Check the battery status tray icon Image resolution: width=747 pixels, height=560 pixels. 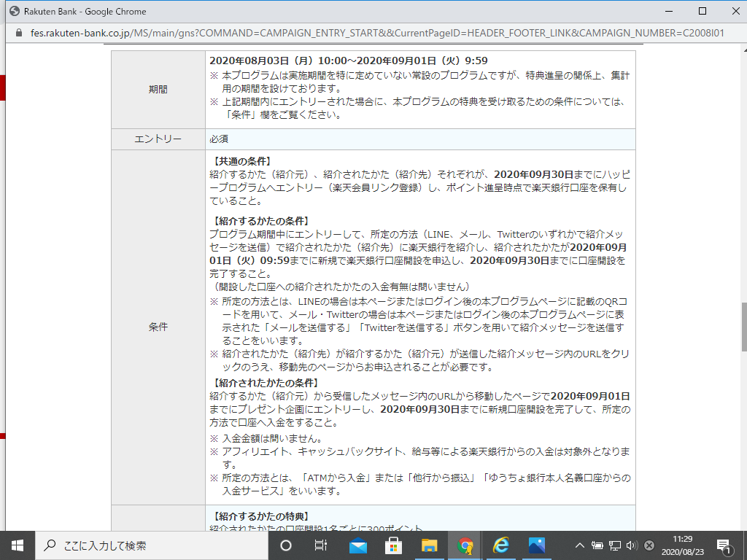point(597,545)
